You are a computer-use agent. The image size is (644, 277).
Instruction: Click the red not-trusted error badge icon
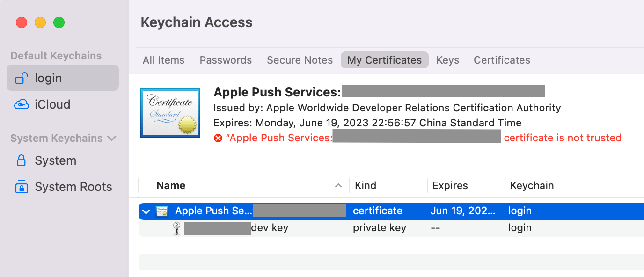217,138
